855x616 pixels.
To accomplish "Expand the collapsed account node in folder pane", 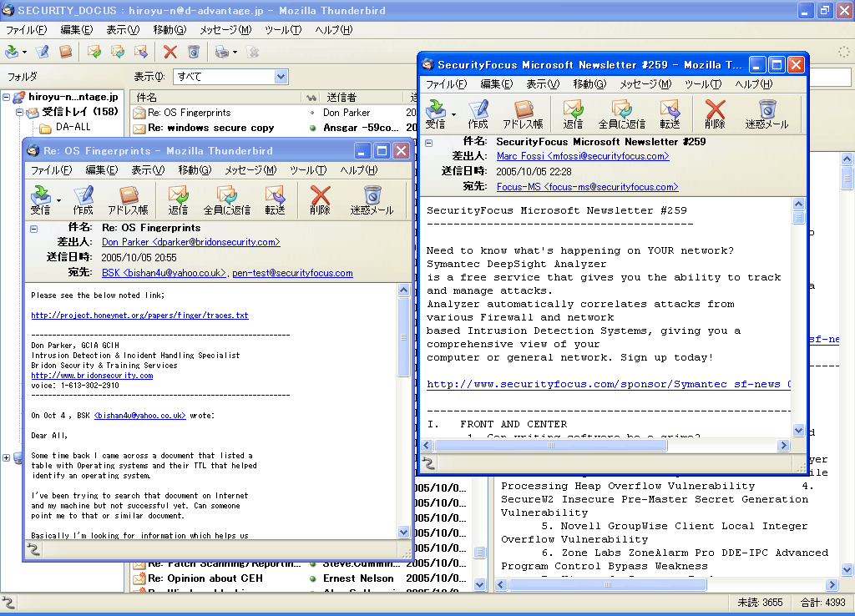I will click(x=6, y=458).
